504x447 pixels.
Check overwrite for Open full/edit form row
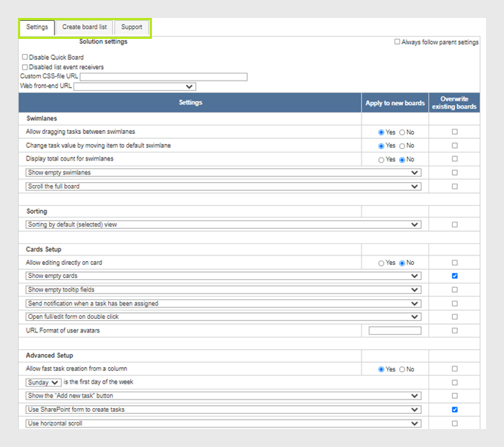pyautogui.click(x=455, y=317)
